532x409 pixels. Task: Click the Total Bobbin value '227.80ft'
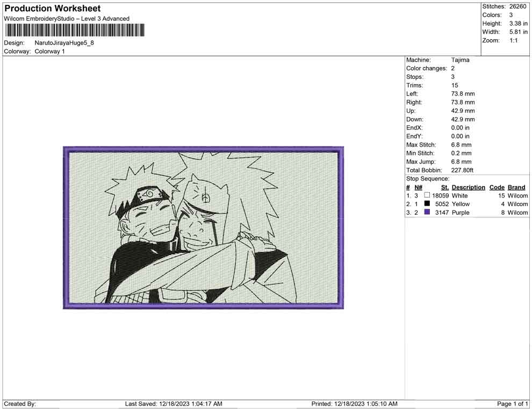point(462,170)
